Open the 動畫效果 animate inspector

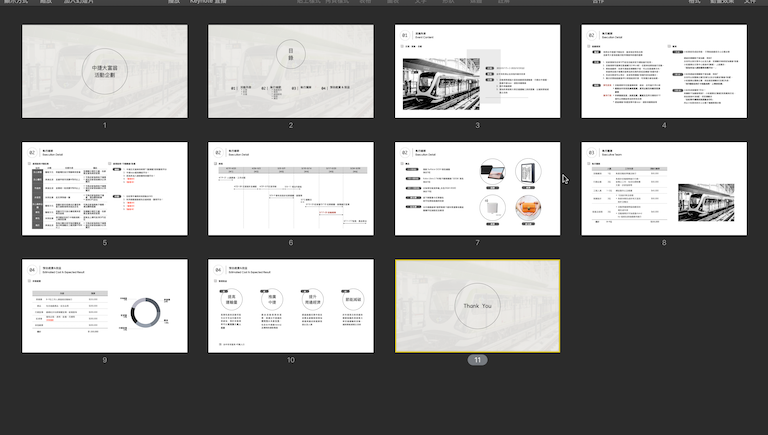click(723, 3)
